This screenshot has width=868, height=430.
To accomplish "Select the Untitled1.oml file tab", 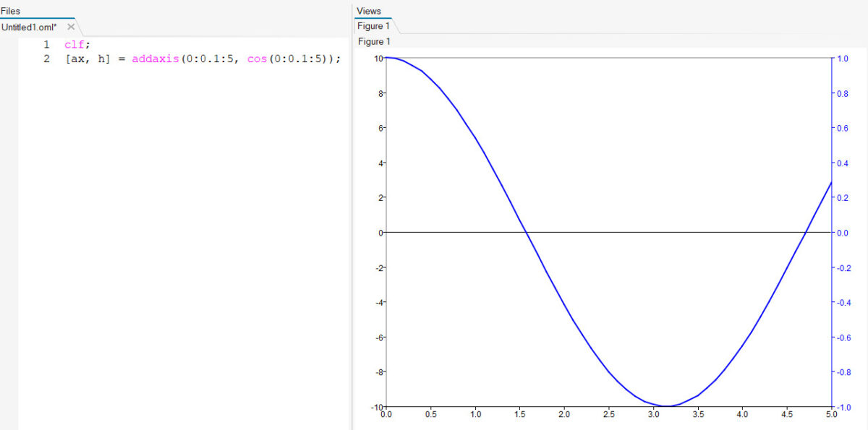I will [30, 27].
